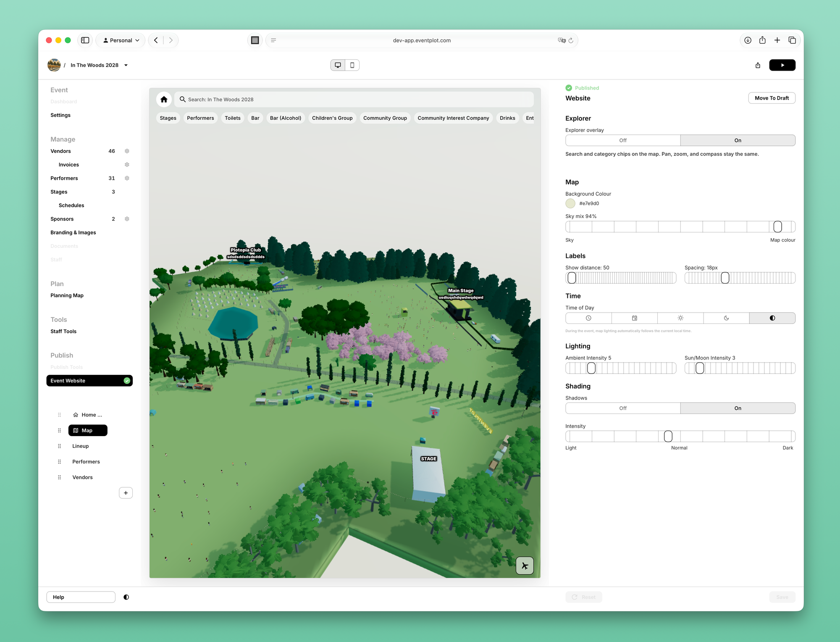Viewport: 840px width, 642px height.
Task: Open the Personal profile dropdown
Action: [121, 40]
